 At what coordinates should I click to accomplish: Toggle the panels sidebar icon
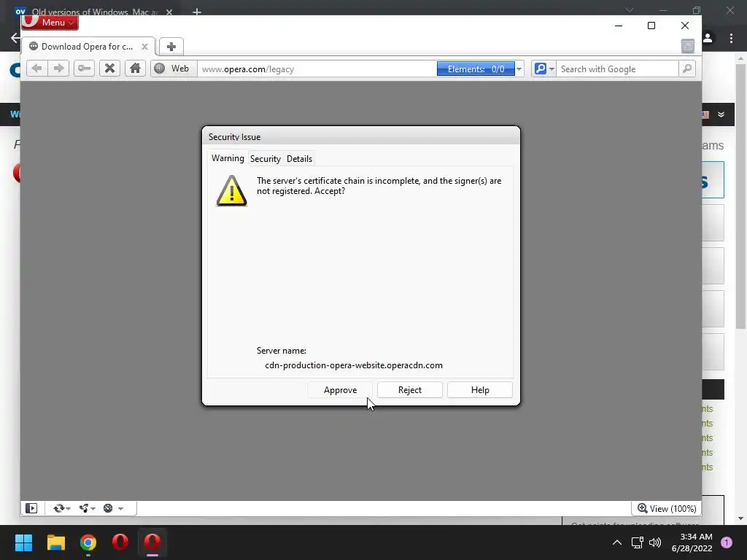pyautogui.click(x=31, y=508)
